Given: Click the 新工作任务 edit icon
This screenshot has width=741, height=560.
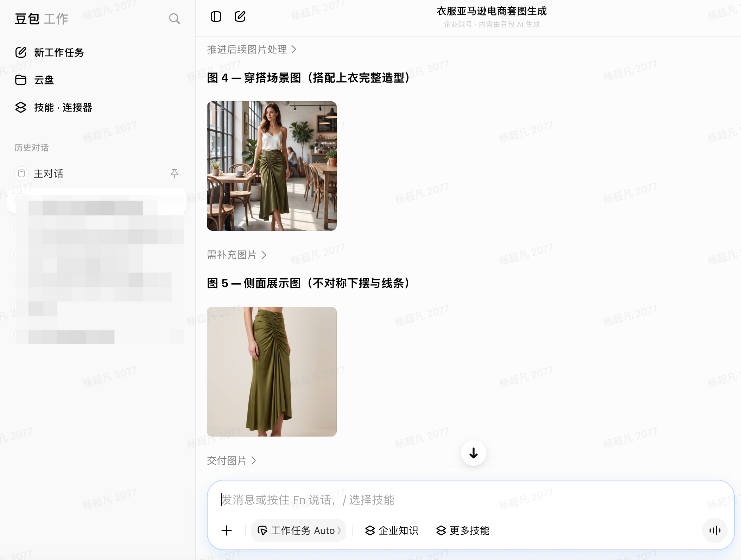Looking at the screenshot, I should pos(21,52).
